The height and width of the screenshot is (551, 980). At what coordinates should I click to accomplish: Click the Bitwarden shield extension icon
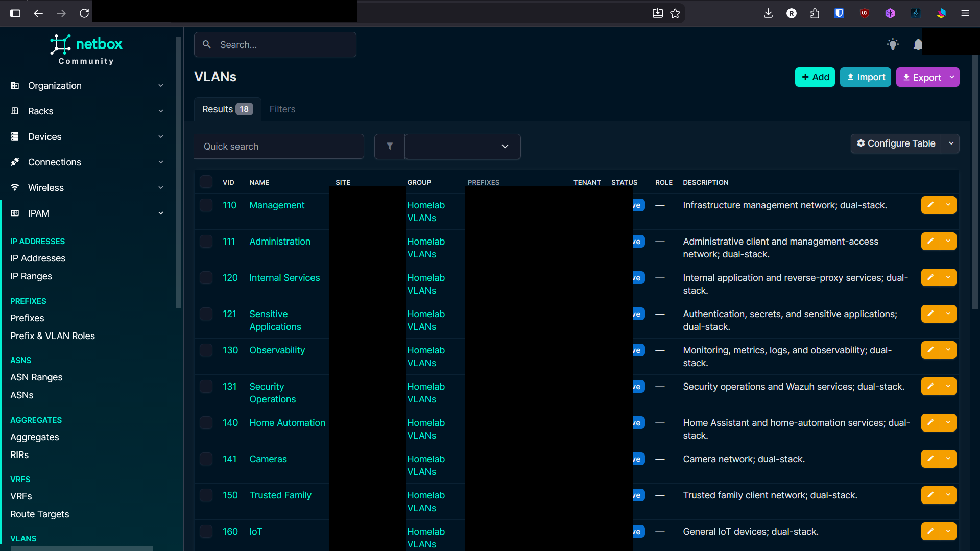click(839, 13)
